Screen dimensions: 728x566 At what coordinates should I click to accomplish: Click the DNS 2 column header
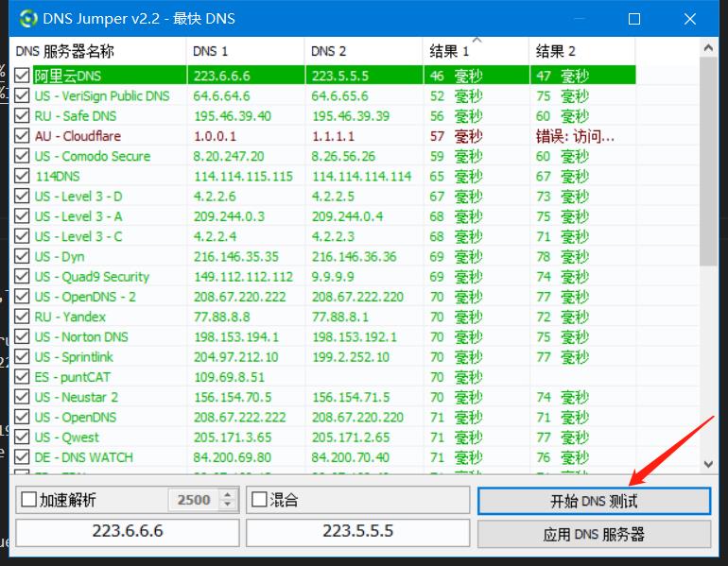pyautogui.click(x=364, y=51)
